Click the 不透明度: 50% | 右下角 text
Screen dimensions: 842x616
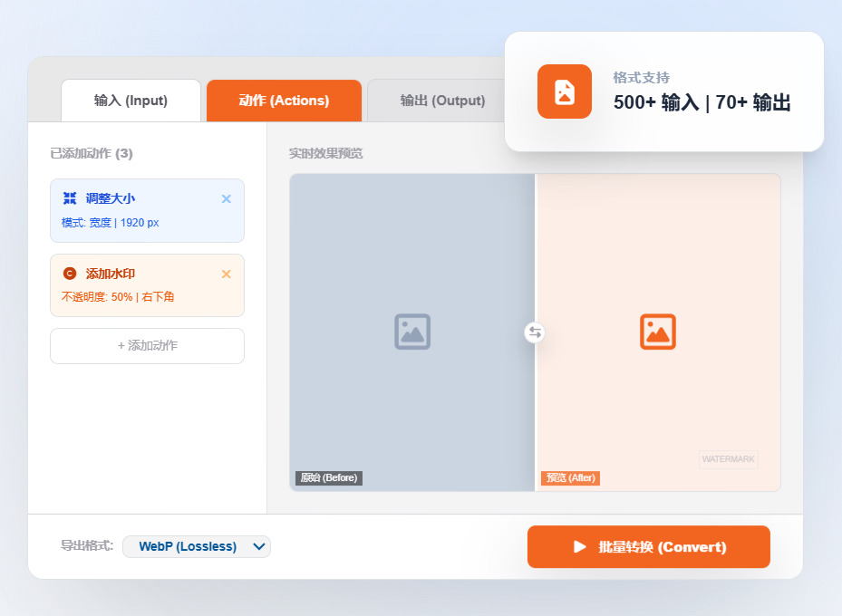pos(118,297)
